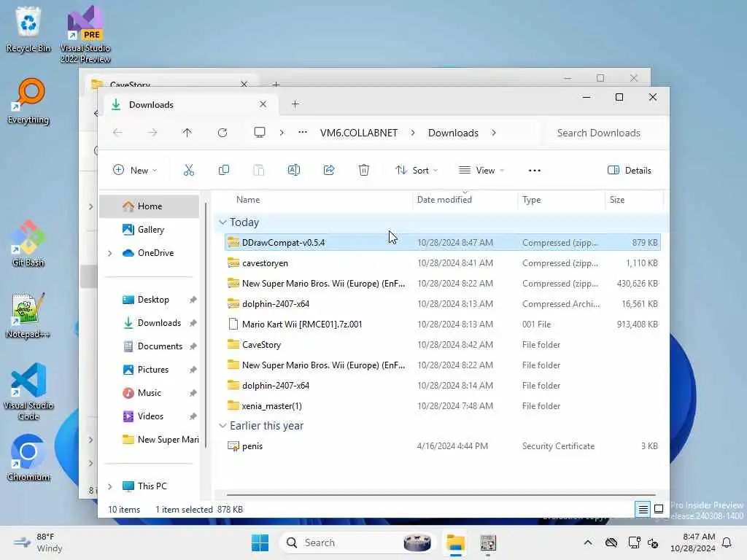Open the See more ellipsis in toolbar

pos(535,171)
